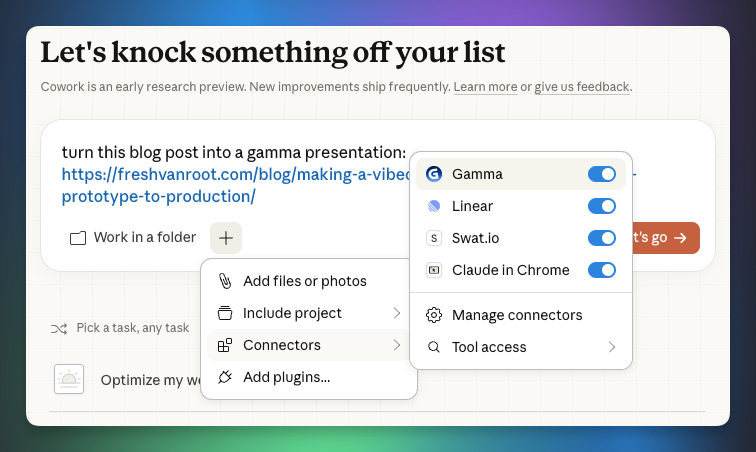This screenshot has width=756, height=452.
Task: Select Manage connectors menu entry
Action: [x=517, y=315]
